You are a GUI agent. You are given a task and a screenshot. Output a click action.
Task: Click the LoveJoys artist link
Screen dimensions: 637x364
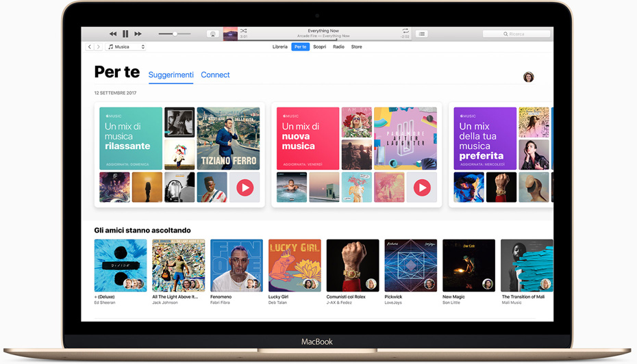393,302
